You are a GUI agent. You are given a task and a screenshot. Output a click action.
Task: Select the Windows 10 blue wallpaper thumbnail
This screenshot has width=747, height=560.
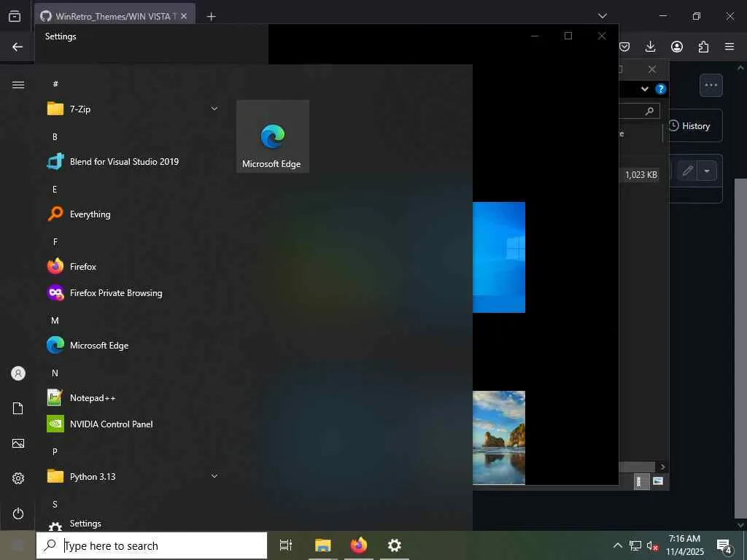499,257
